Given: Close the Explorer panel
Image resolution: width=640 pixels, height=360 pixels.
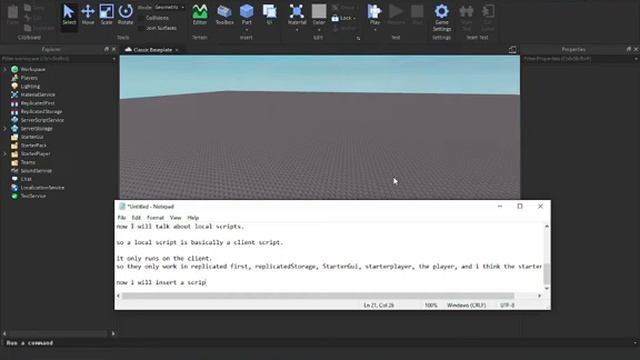Looking at the screenshot, I should 114,49.
